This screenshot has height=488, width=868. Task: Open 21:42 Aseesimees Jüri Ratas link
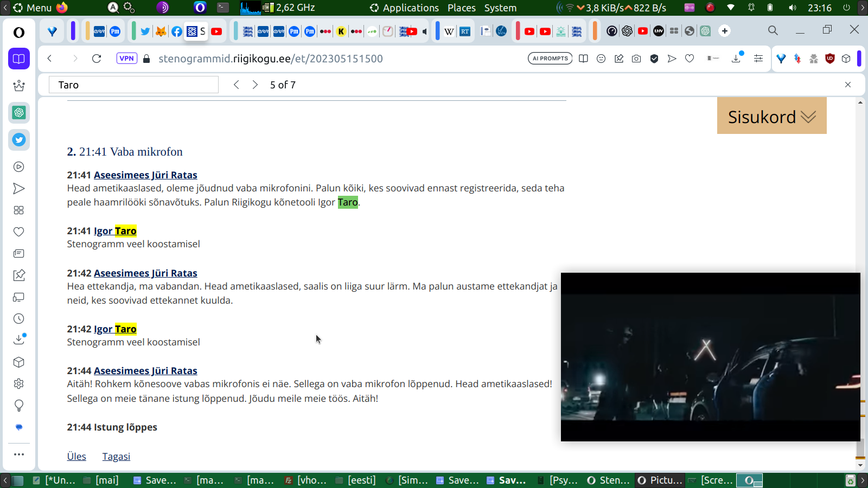pyautogui.click(x=145, y=273)
